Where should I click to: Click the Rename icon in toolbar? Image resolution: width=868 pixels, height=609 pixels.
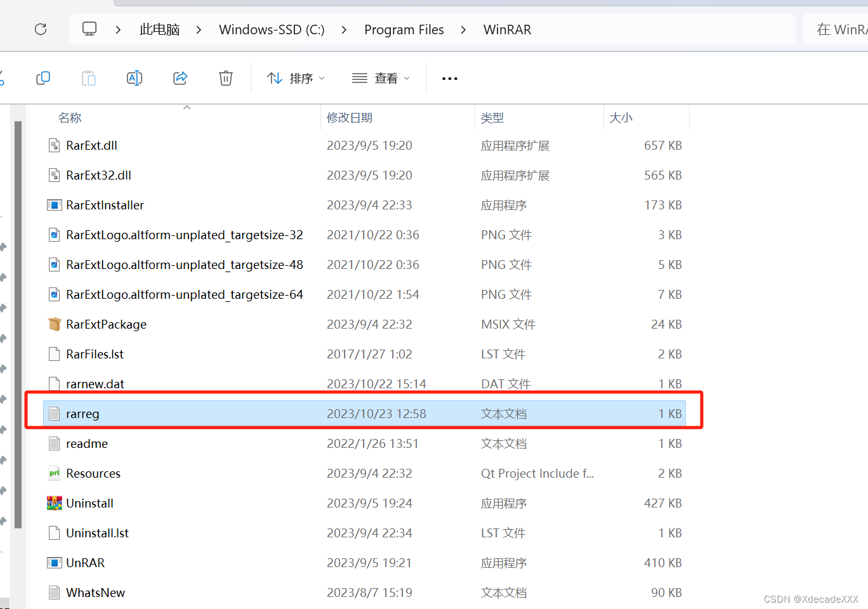(x=135, y=78)
